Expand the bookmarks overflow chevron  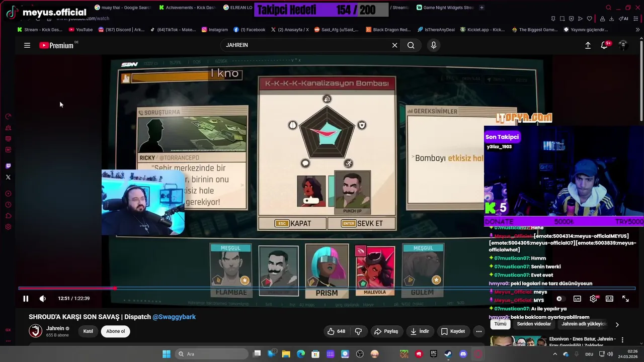point(638,30)
